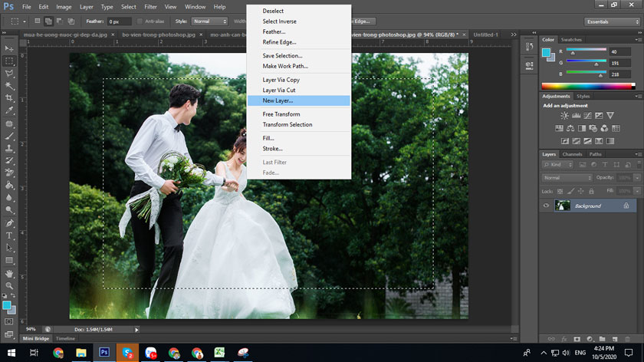The height and width of the screenshot is (362, 644).
Task: Click the Feather input field
Action: pyautogui.click(x=120, y=21)
